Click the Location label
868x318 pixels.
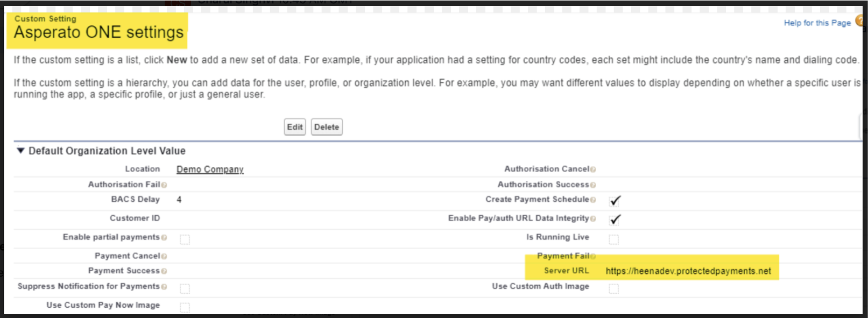pyautogui.click(x=142, y=169)
